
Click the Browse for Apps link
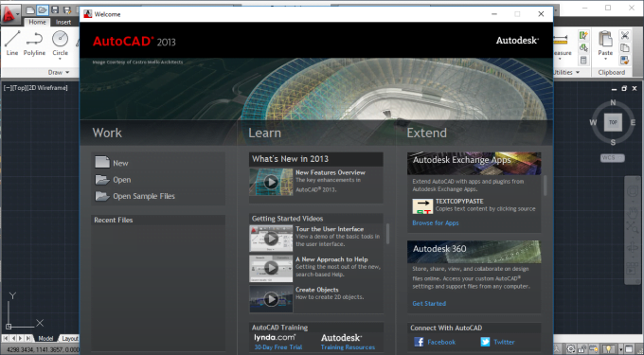pos(436,222)
